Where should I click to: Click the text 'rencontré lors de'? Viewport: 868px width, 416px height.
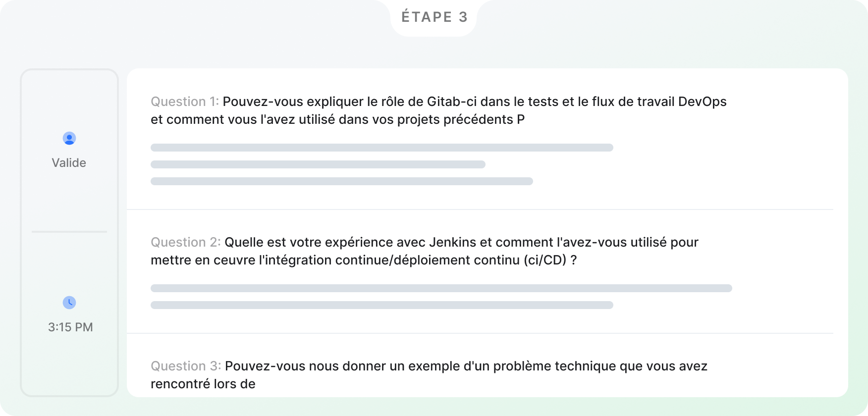pos(203,384)
